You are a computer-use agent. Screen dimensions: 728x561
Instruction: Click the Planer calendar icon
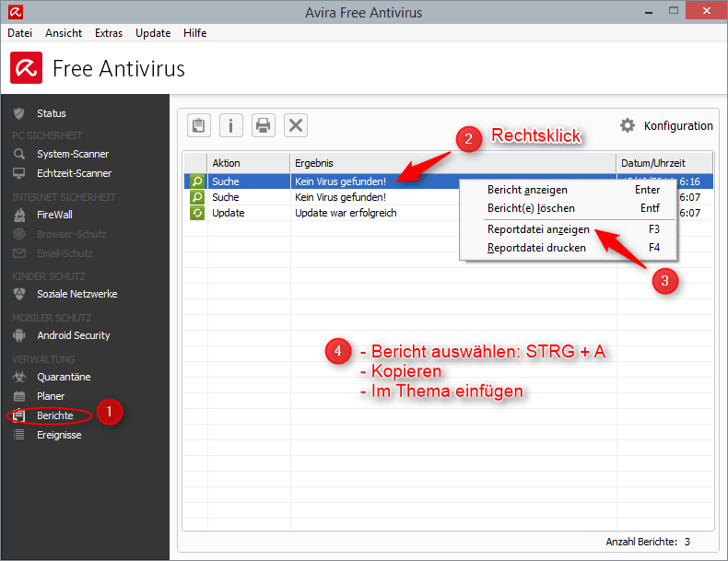19,396
